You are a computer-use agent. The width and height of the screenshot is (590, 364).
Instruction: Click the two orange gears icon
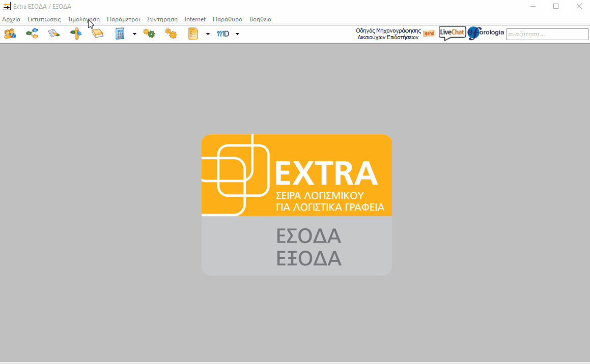point(171,34)
